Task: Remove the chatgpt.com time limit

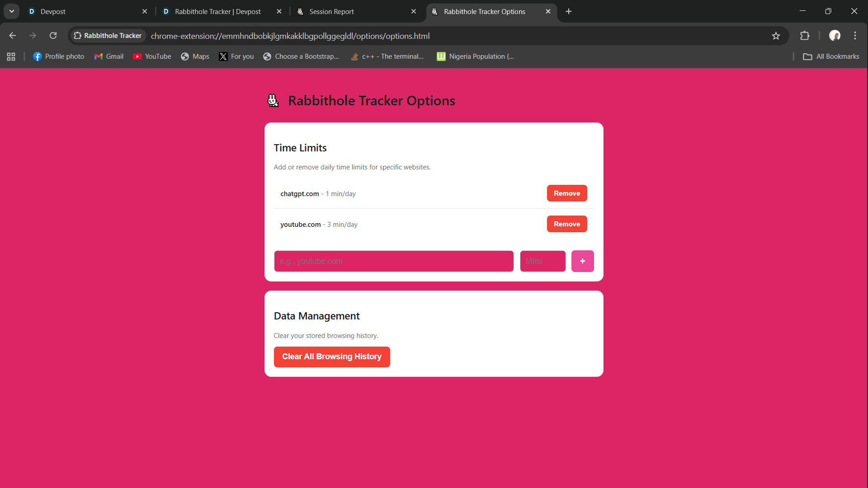Action: coord(566,193)
